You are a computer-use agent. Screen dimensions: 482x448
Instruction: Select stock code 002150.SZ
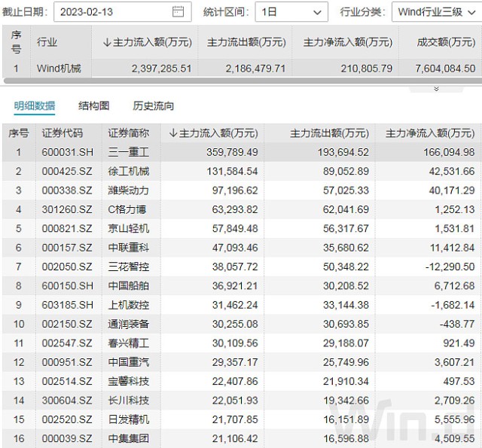pyautogui.click(x=67, y=324)
